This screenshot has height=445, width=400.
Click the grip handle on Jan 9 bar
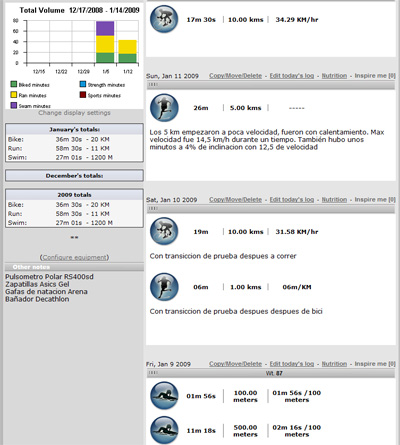[153, 373]
